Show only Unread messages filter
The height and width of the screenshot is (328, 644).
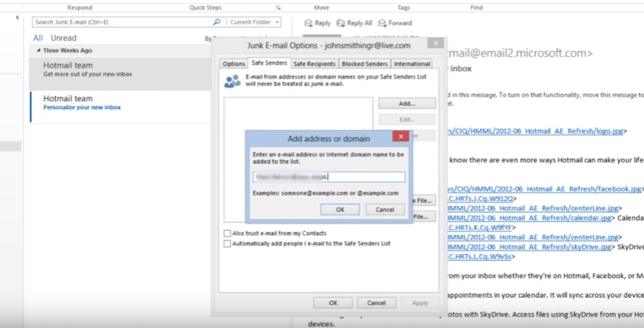click(63, 38)
